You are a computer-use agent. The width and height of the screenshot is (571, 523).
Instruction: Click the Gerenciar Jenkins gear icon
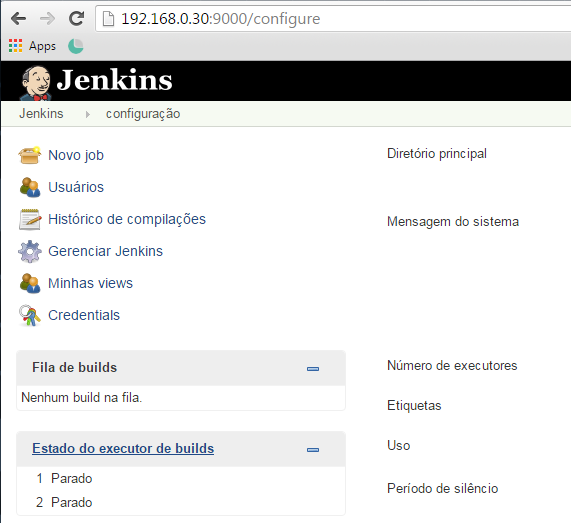[30, 251]
